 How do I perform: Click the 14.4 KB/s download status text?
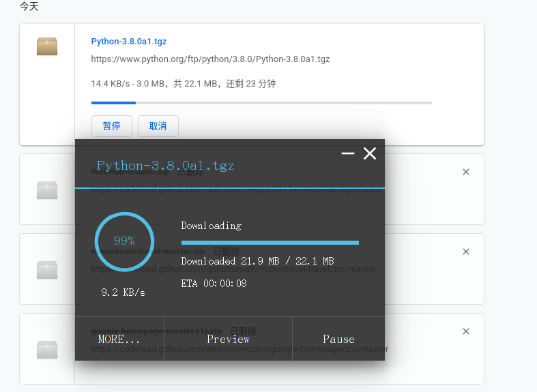184,84
